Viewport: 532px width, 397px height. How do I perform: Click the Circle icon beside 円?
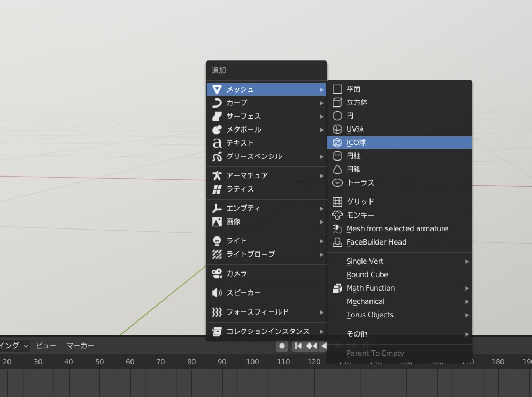(337, 116)
